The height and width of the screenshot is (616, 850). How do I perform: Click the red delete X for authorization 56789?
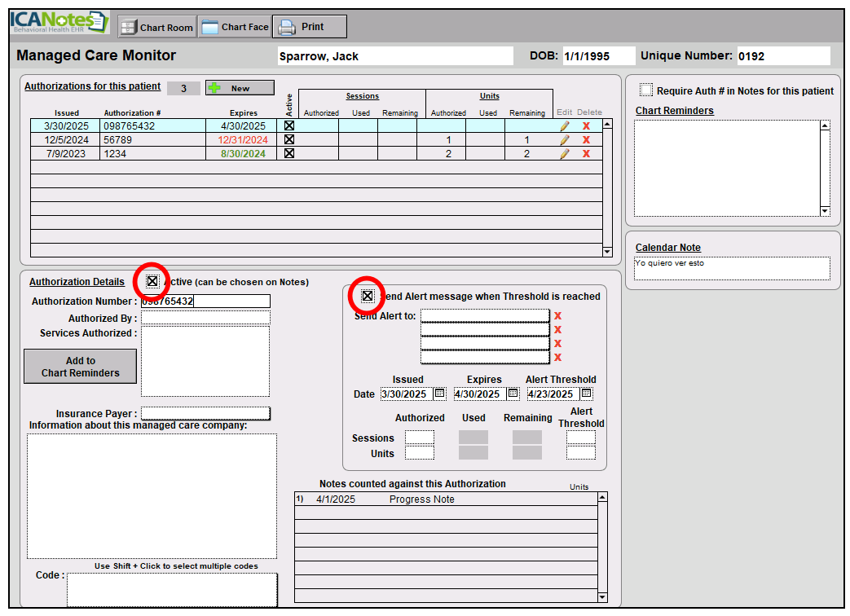point(586,140)
